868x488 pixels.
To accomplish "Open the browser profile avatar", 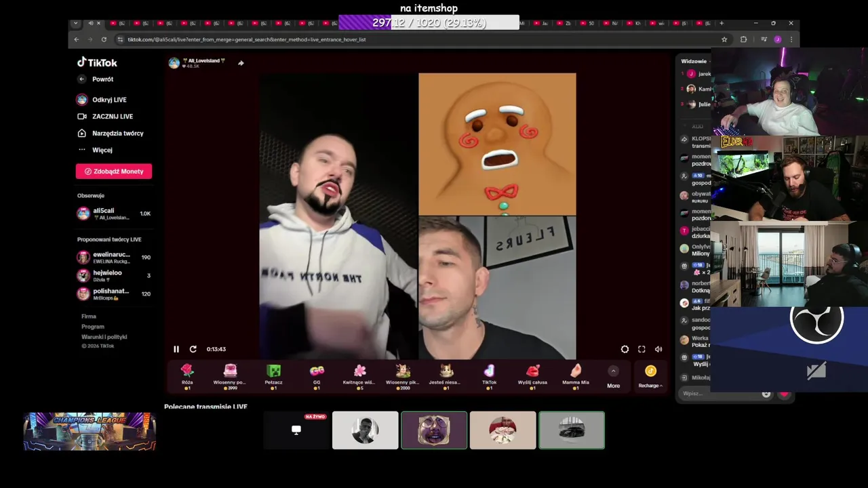I will (778, 39).
